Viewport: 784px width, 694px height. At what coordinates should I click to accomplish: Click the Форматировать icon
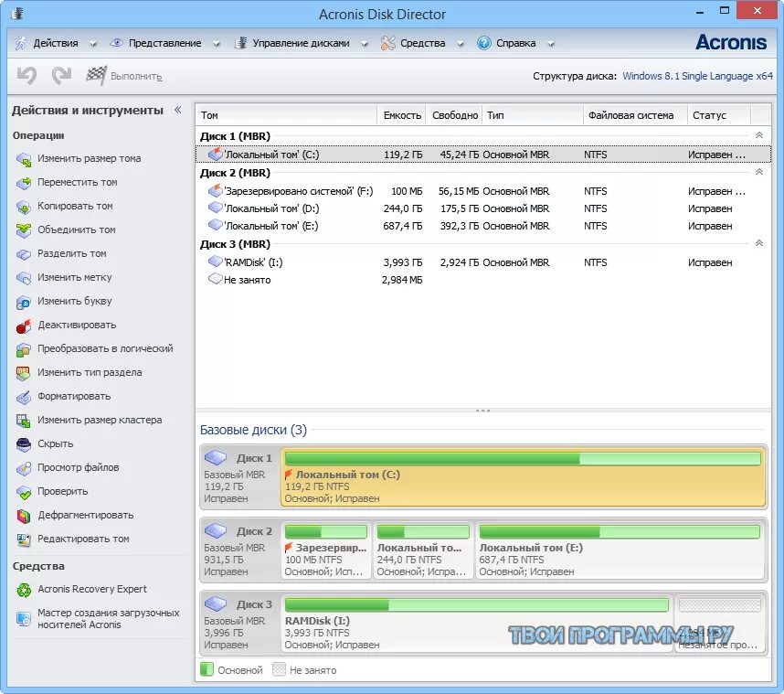24,397
